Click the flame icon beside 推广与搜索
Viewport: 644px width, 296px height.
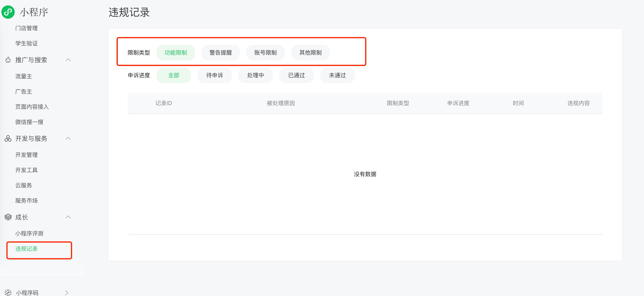(x=8, y=60)
